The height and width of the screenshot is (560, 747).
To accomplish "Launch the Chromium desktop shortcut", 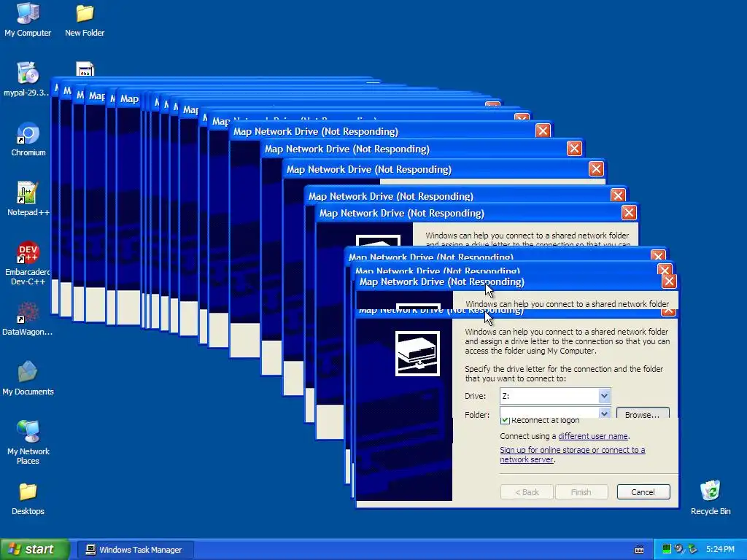I will coord(28,139).
